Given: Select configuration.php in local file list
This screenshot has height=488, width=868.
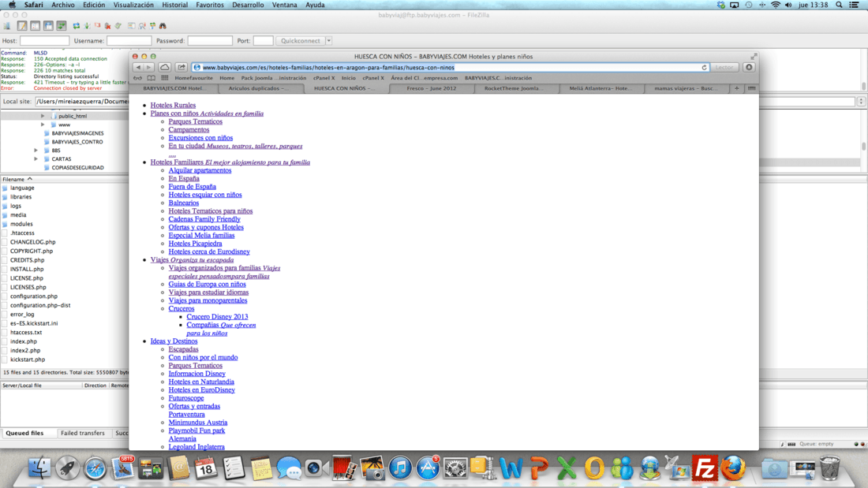Looking at the screenshot, I should (33, 296).
